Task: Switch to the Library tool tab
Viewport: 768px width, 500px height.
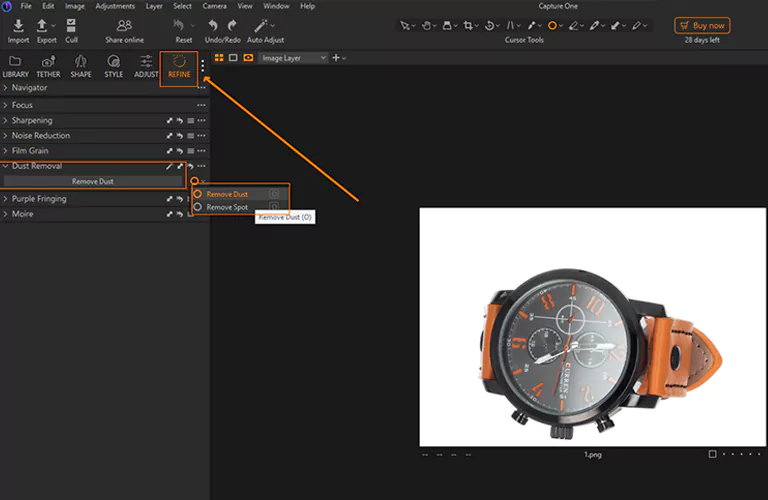Action: (x=15, y=67)
